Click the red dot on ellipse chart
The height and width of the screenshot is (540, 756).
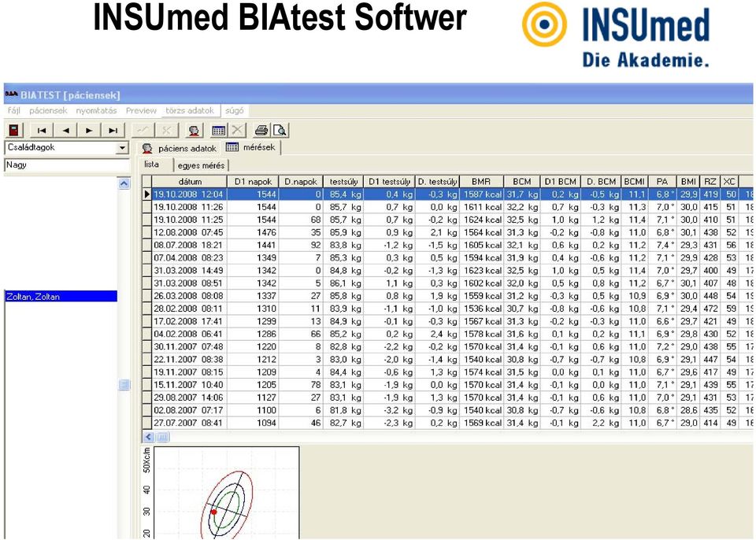click(213, 512)
